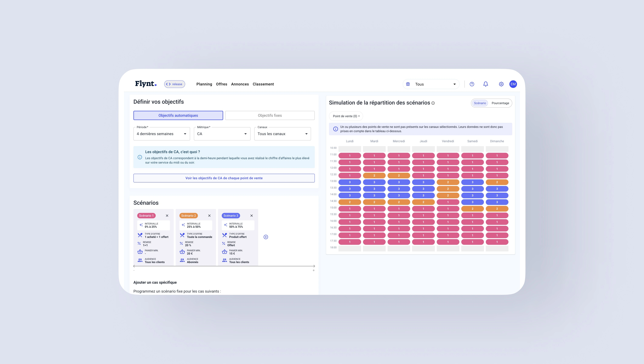Open the Période dropdown
Image resolution: width=644 pixels, height=364 pixels.
pos(161,134)
